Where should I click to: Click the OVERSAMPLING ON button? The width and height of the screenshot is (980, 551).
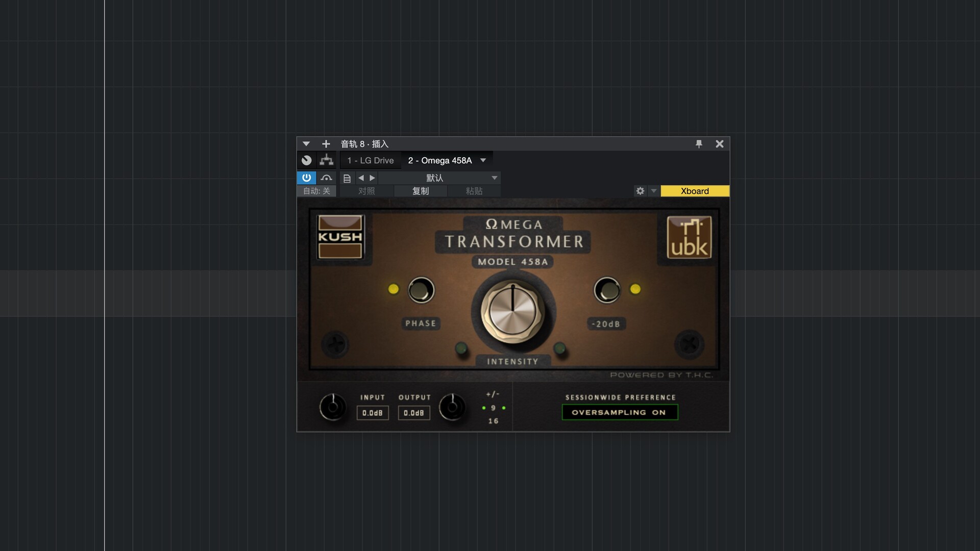point(620,412)
